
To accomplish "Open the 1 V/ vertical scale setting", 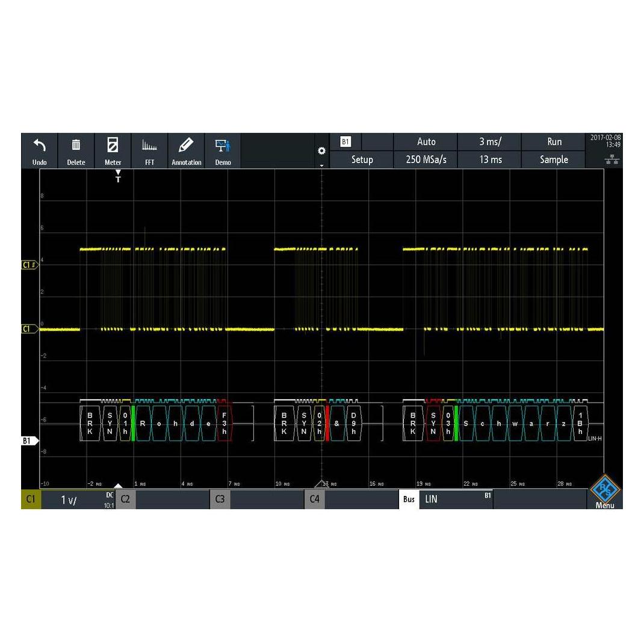I will 78,500.
